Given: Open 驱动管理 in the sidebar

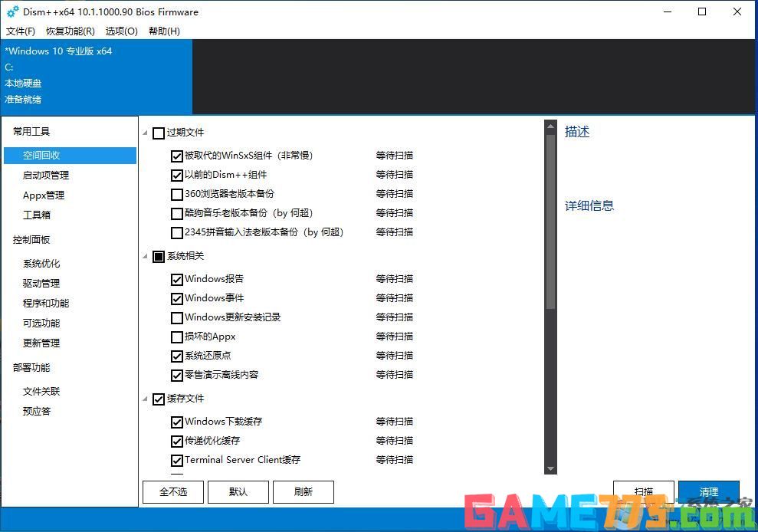Looking at the screenshot, I should click(x=41, y=284).
